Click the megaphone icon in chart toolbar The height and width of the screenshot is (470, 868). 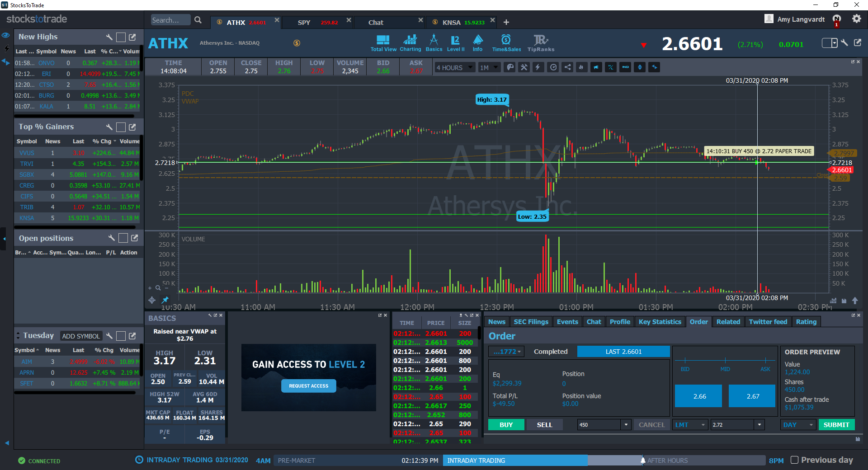(596, 67)
